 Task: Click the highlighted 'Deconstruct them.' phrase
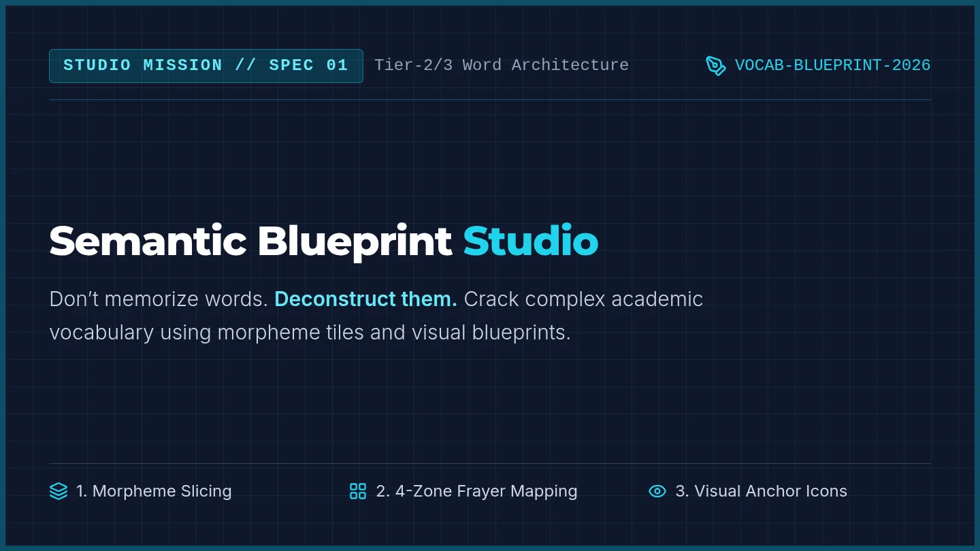[365, 299]
